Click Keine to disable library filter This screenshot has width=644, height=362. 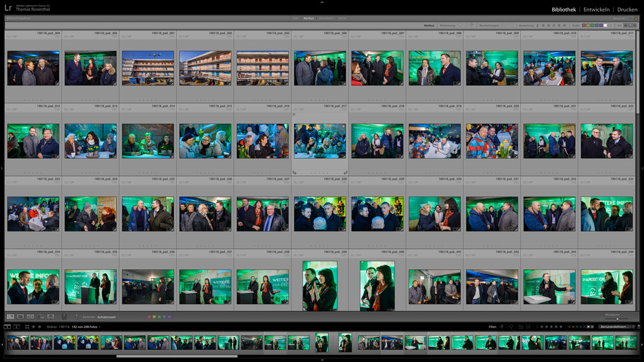coord(342,18)
